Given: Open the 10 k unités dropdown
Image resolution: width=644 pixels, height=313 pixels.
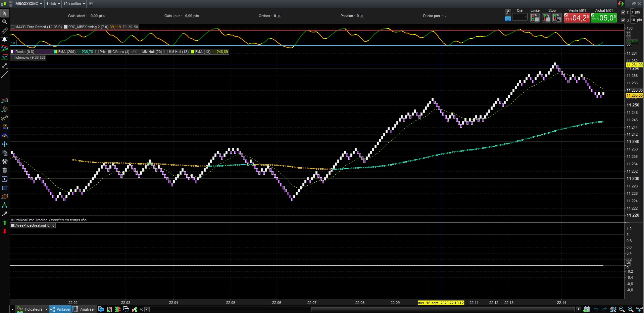Looking at the screenshot, I should (x=74, y=4).
